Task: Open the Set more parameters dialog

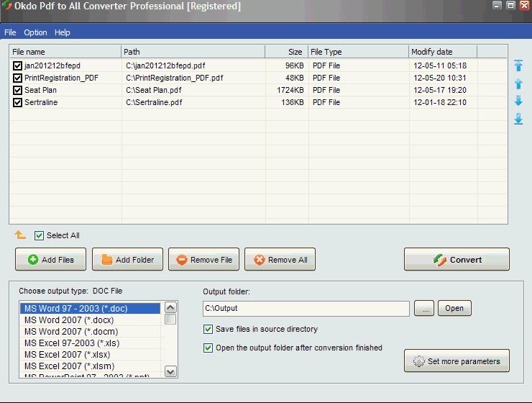Action: click(457, 361)
